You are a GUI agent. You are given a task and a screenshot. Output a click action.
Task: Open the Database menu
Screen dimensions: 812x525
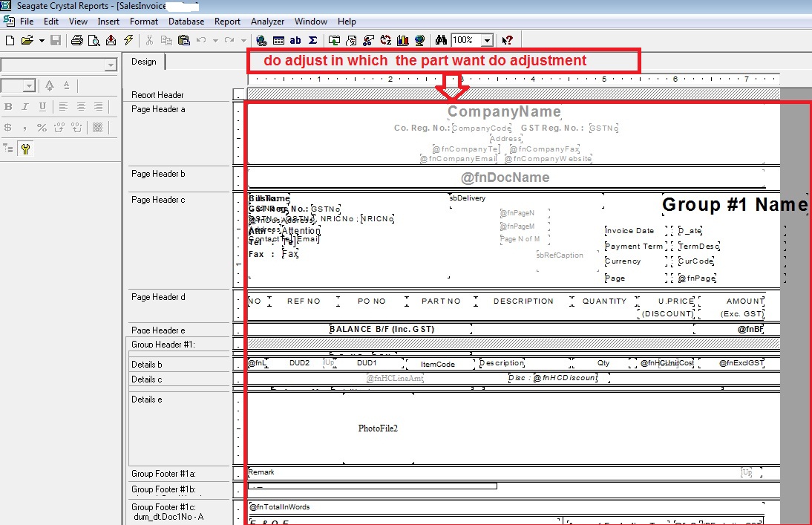click(186, 22)
